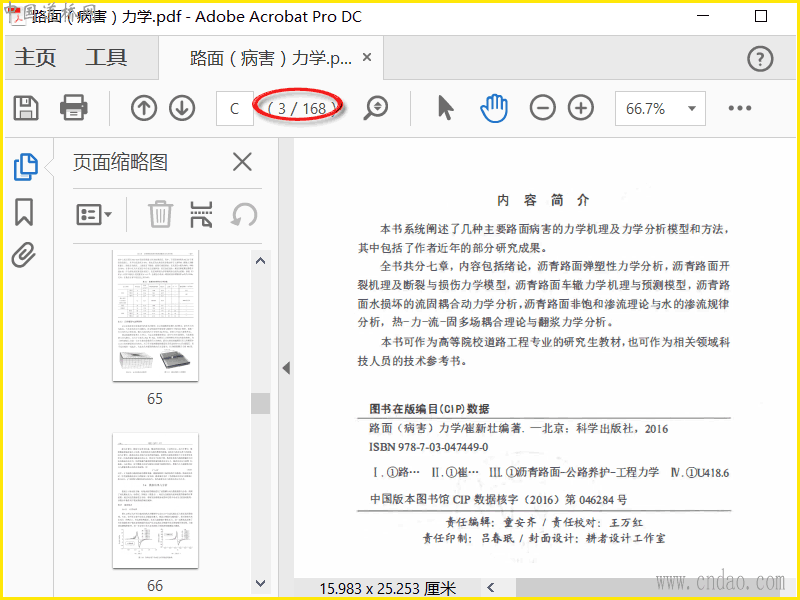Click the rotate pages icon
800x600 pixels.
pyautogui.click(x=244, y=214)
